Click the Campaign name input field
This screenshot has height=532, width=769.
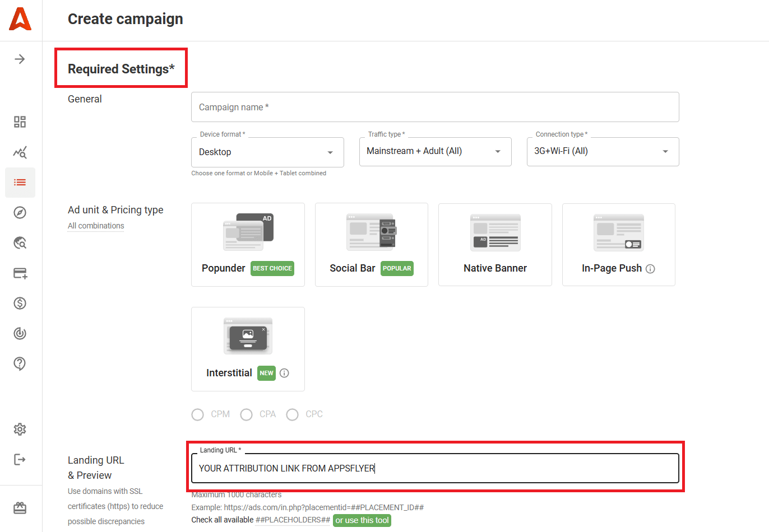435,107
